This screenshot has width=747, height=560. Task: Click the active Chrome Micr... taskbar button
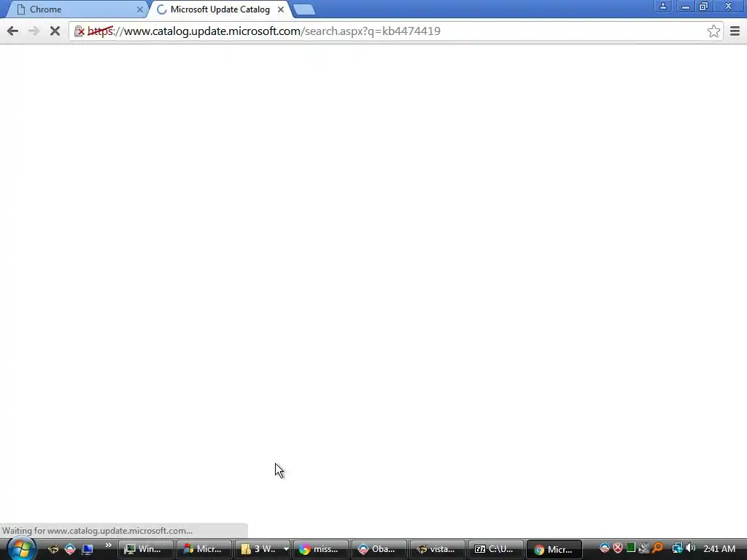554,549
